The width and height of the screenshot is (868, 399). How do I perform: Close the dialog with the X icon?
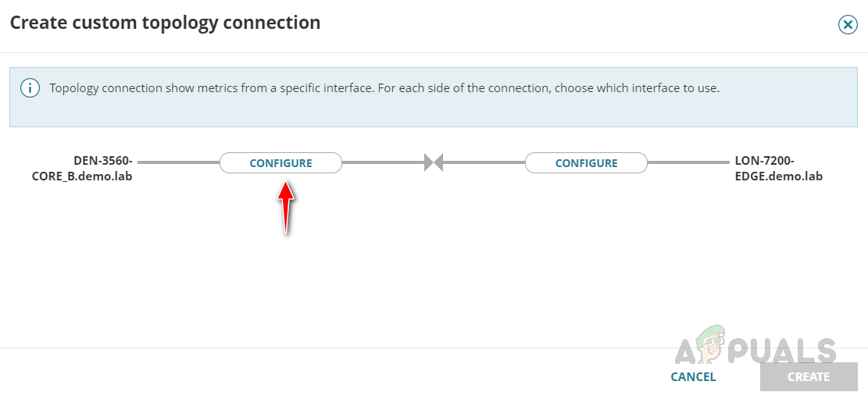click(x=847, y=25)
